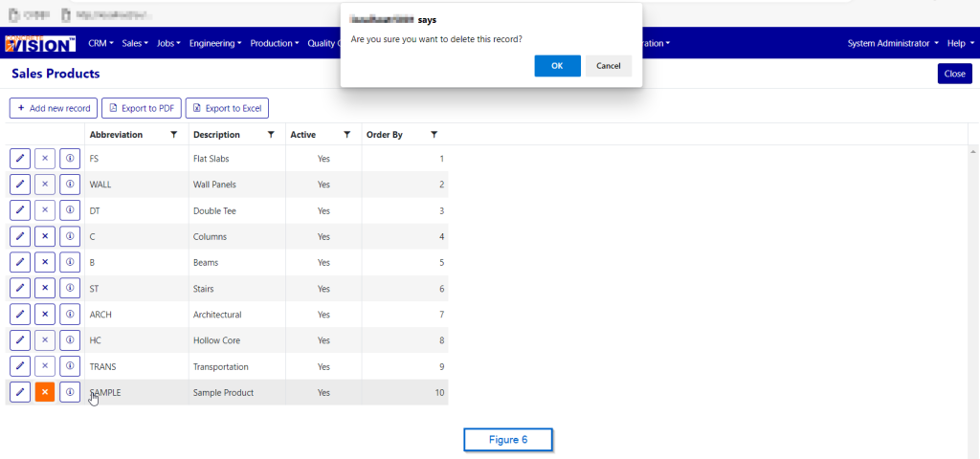The width and height of the screenshot is (980, 459).
Task: Add new record to Sales Products
Action: coord(54,108)
